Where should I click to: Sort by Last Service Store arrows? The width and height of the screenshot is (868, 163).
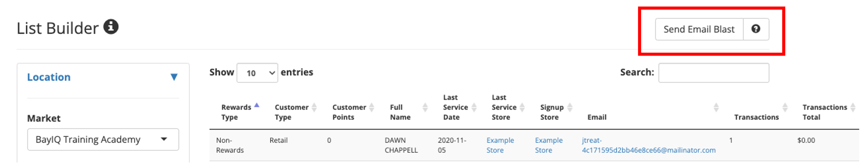coord(522,107)
